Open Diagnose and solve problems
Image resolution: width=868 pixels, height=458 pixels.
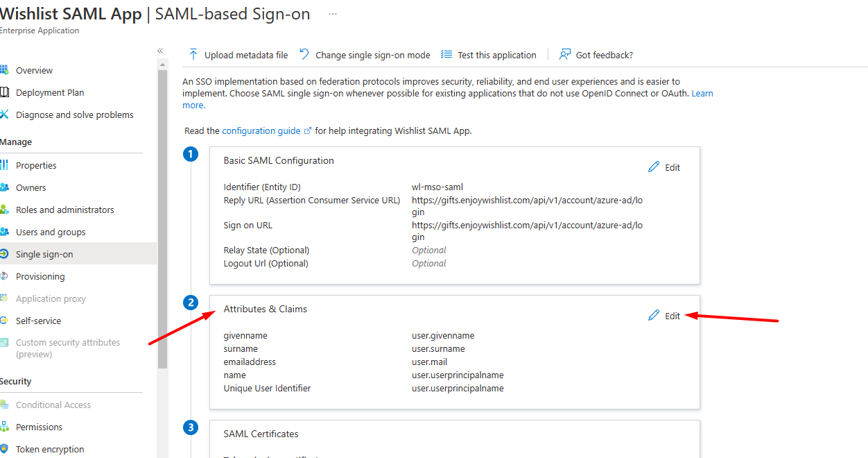(75, 114)
